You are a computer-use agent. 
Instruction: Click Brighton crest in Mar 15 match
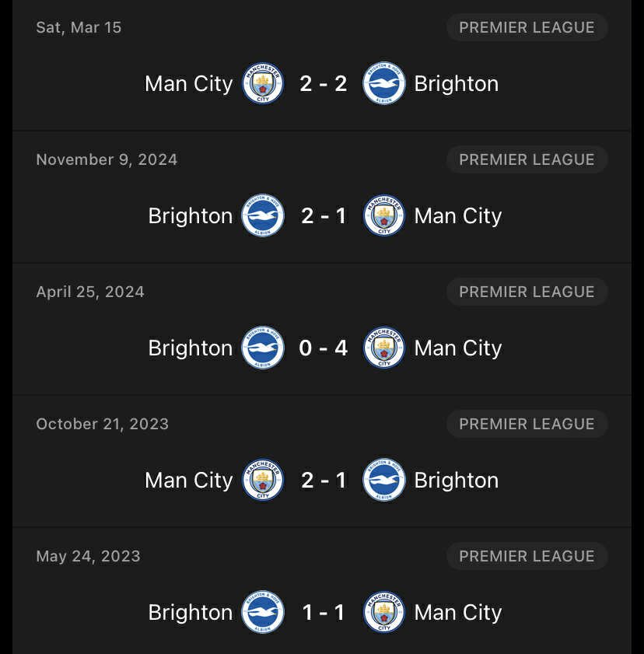384,84
